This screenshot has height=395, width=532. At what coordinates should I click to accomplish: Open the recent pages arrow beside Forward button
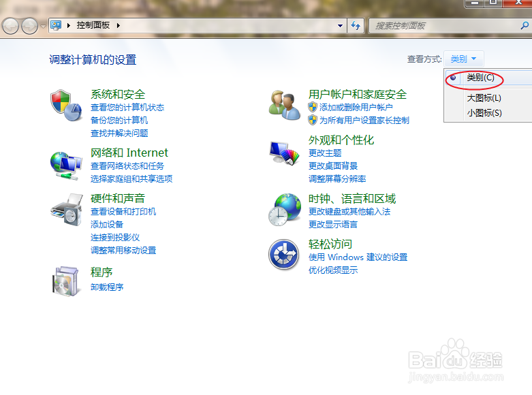[43, 26]
